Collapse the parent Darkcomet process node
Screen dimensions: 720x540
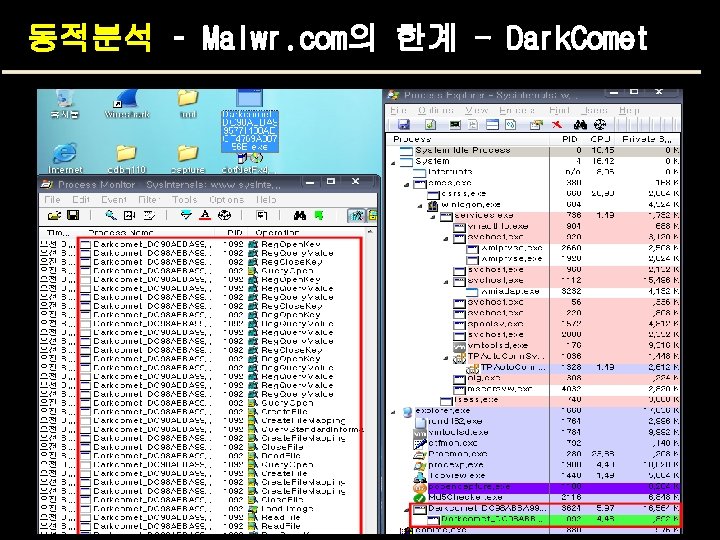pos(407,510)
